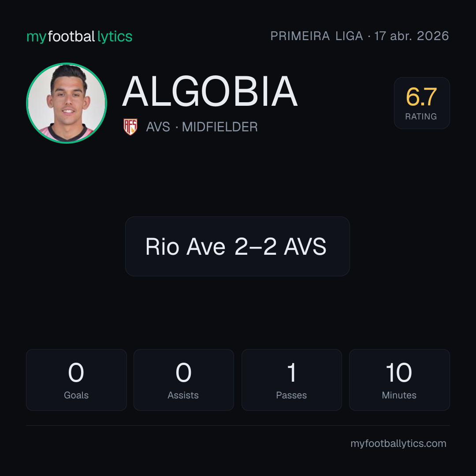
Task: Click the 17 abr. 2026 date
Action: [x=411, y=36]
